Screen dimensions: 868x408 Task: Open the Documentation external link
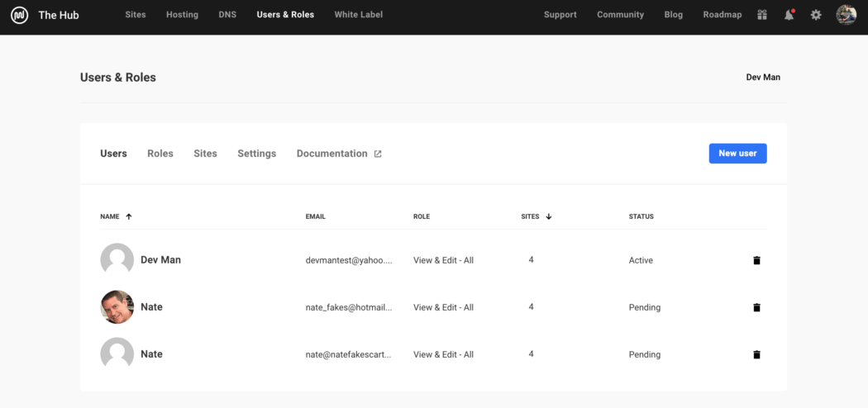point(338,154)
